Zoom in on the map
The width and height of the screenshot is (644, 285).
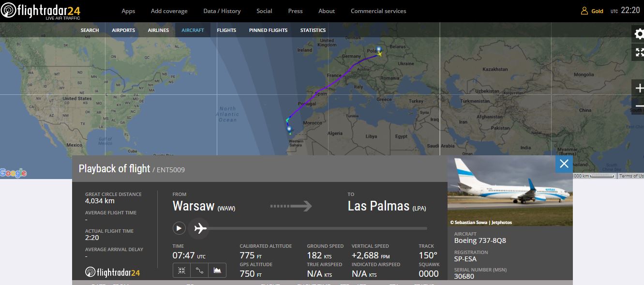click(639, 88)
